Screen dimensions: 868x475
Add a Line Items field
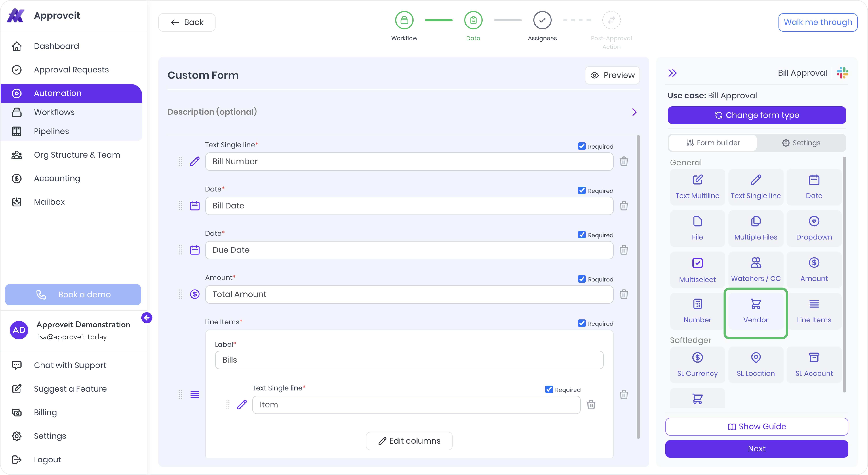point(814,311)
